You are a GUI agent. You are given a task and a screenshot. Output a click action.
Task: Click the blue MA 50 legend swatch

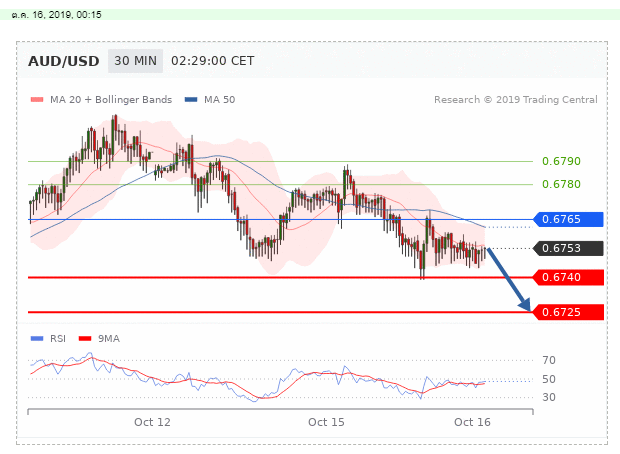tap(191, 100)
